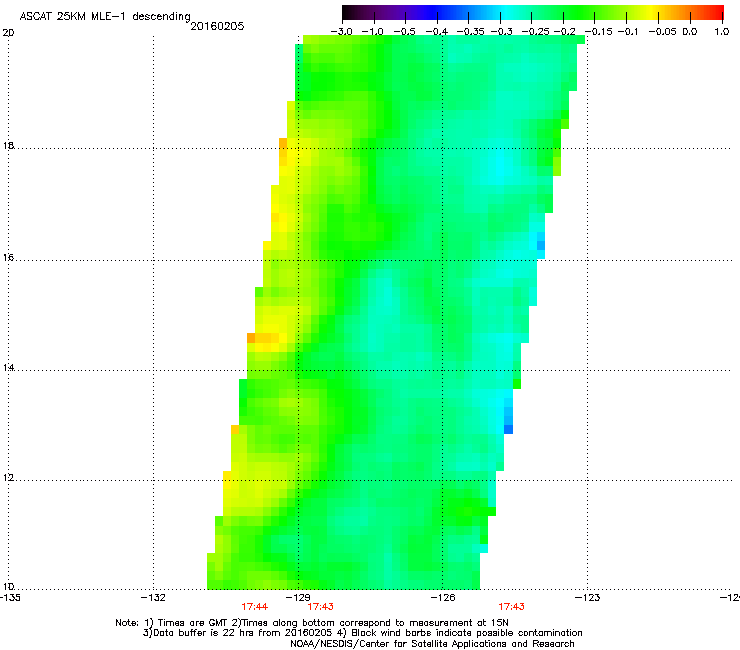Viewport: 740px width, 650px height.
Task: Click the 'ASCAT 25KM MLE-1 descending' title
Action: 105,16
